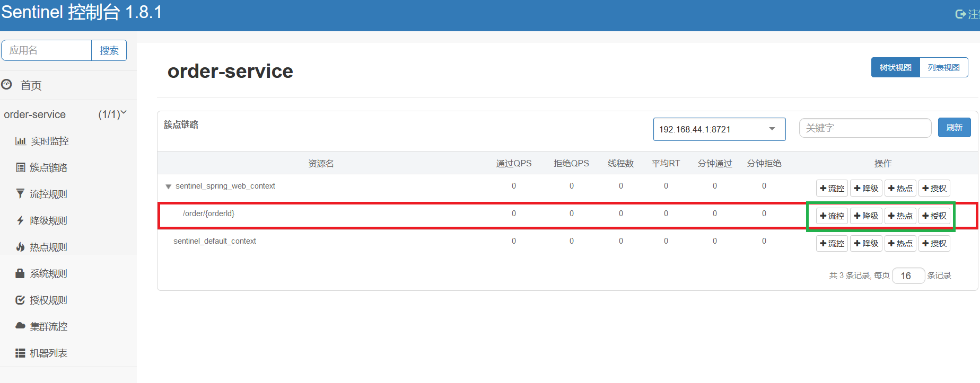Click the lightning bolt icon for 降级规则
Screen dimensions: 980x383
(20, 220)
